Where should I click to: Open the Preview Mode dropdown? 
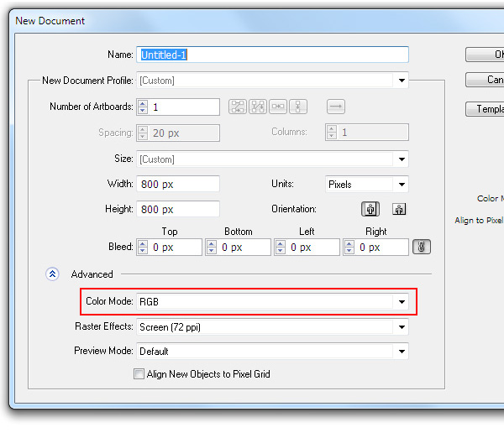pos(402,352)
